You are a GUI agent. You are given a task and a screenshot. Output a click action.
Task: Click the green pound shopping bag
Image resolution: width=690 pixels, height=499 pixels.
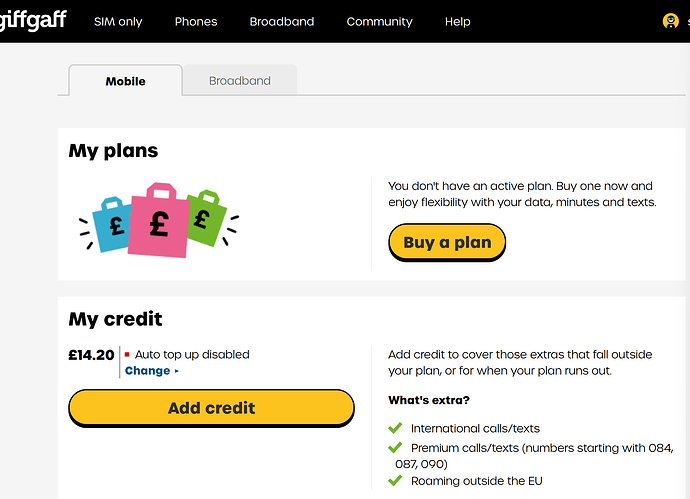pos(206,218)
